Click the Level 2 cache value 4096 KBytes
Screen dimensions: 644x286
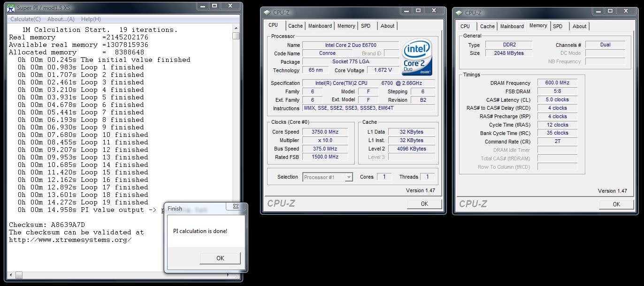(x=412, y=149)
